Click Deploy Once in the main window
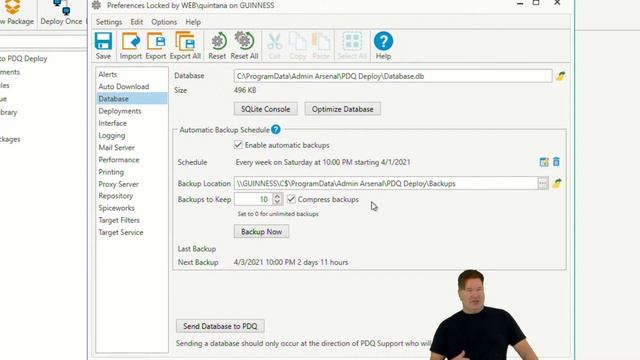Image resolution: width=640 pixels, height=360 pixels. pyautogui.click(x=61, y=13)
